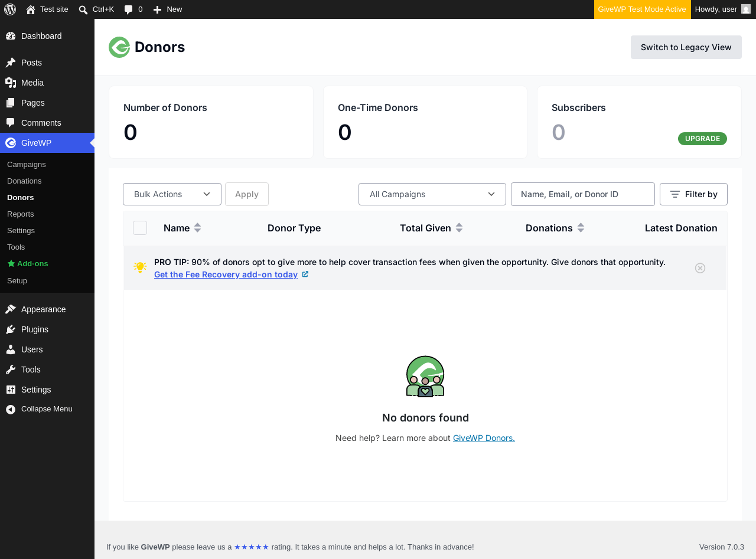Follow the GiveWP Donors help link
The height and width of the screenshot is (559, 756).
tap(484, 438)
